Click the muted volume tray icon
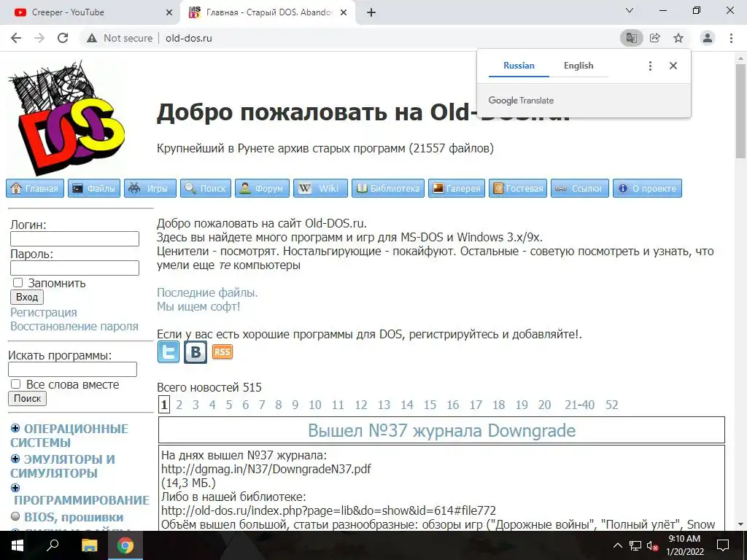Image resolution: width=747 pixels, height=560 pixels. [x=652, y=545]
